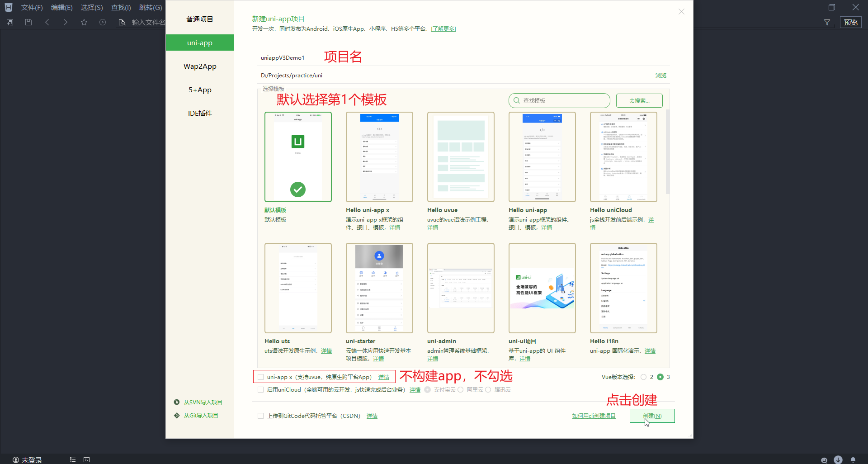Click the Git import diamond icon
868x464 pixels.
pos(177,415)
